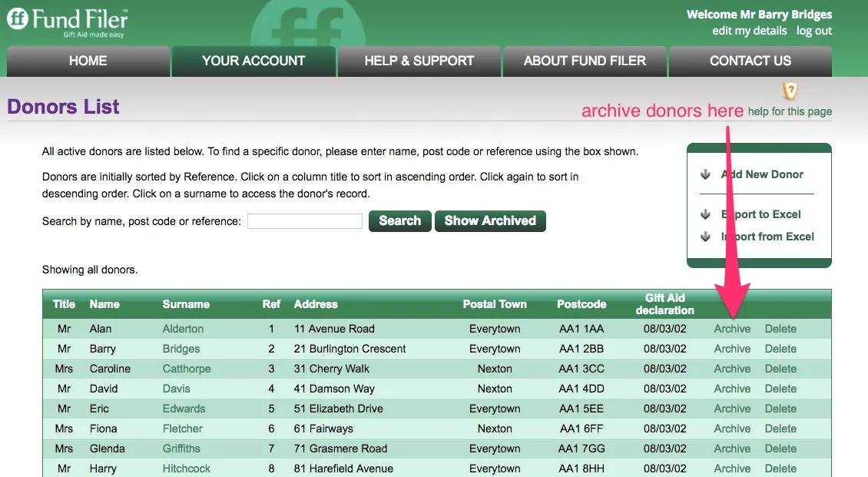Open Fletcher donor record
The width and height of the screenshot is (868, 477).
click(182, 429)
